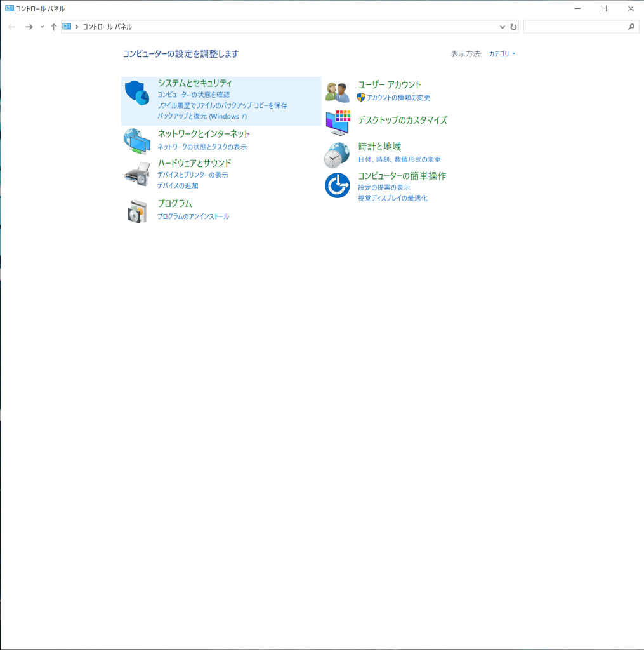
Task: Click the Clock and Region icon
Action: pyautogui.click(x=337, y=154)
